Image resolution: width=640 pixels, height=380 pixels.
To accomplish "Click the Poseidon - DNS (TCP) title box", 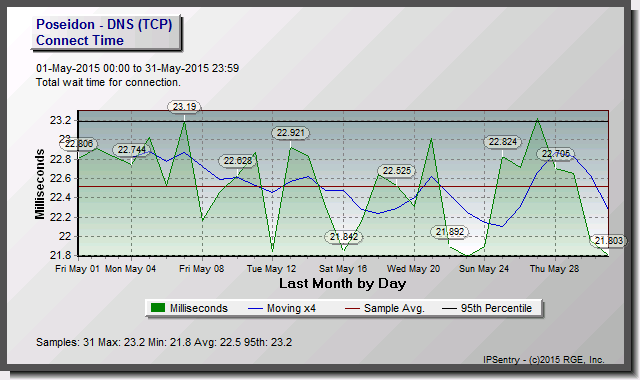I will (105, 33).
